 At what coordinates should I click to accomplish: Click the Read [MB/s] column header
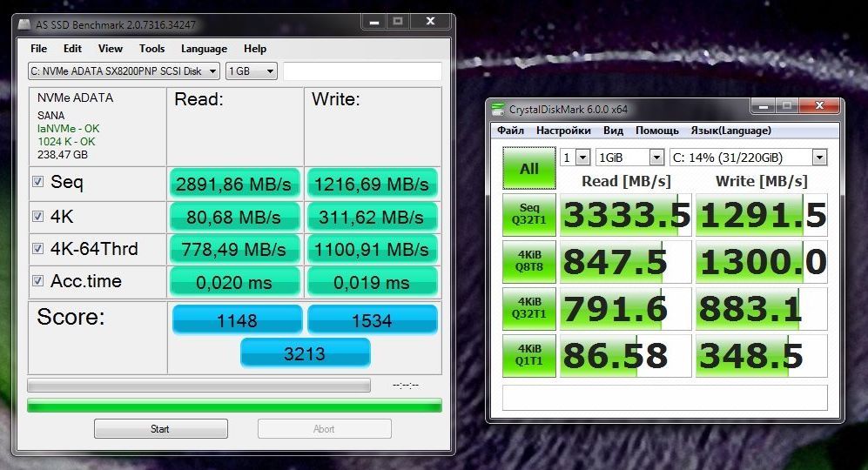626,181
